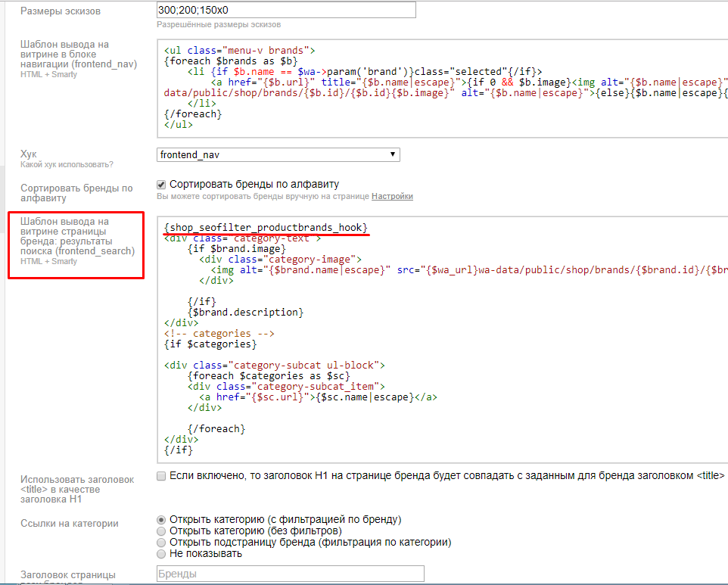Open the Настройки link

(392, 197)
